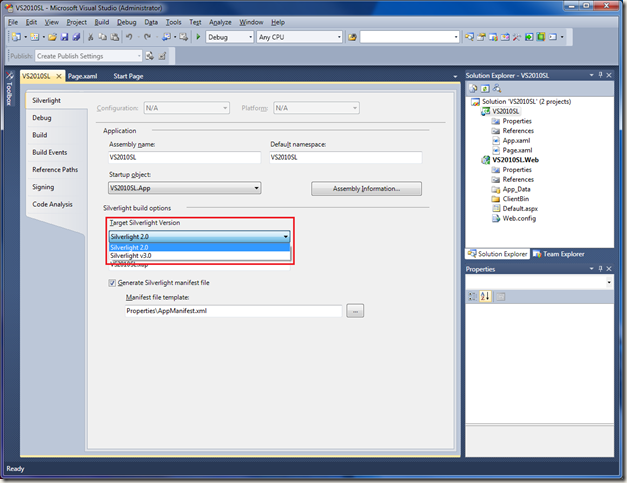Viewport: 627px width, 483px height.
Task: Click the Cut scissors icon
Action: click(91, 37)
